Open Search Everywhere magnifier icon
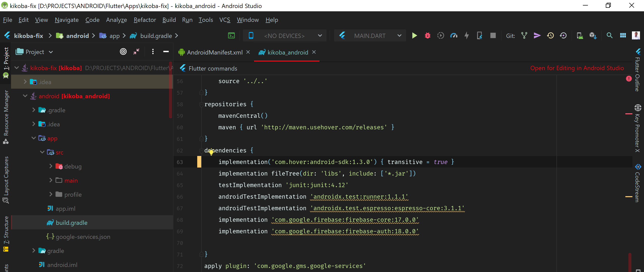 [609, 36]
